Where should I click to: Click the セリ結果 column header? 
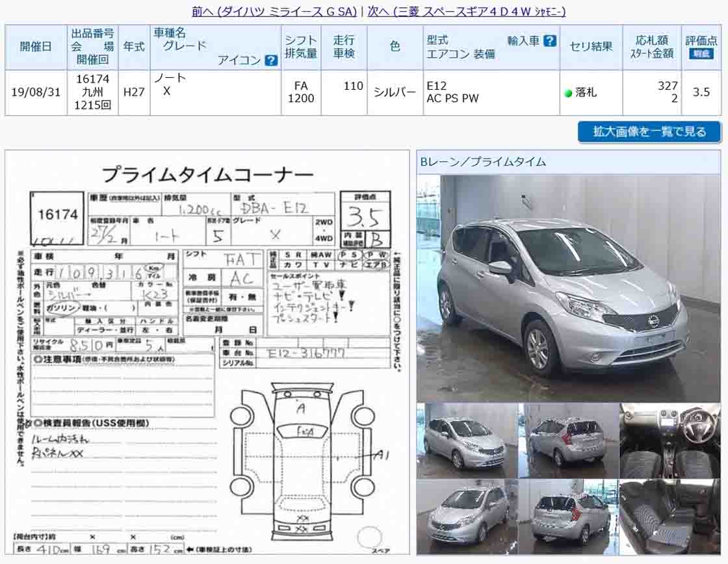point(591,47)
